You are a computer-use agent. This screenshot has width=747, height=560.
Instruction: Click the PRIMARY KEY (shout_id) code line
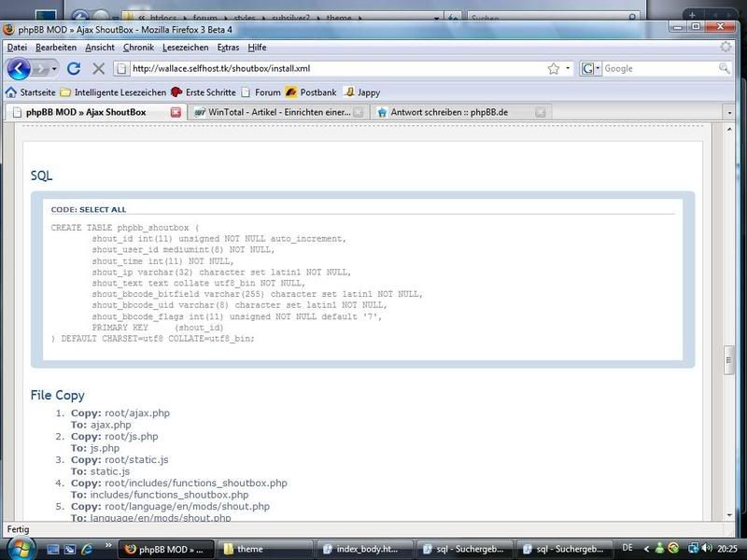pyautogui.click(x=158, y=328)
